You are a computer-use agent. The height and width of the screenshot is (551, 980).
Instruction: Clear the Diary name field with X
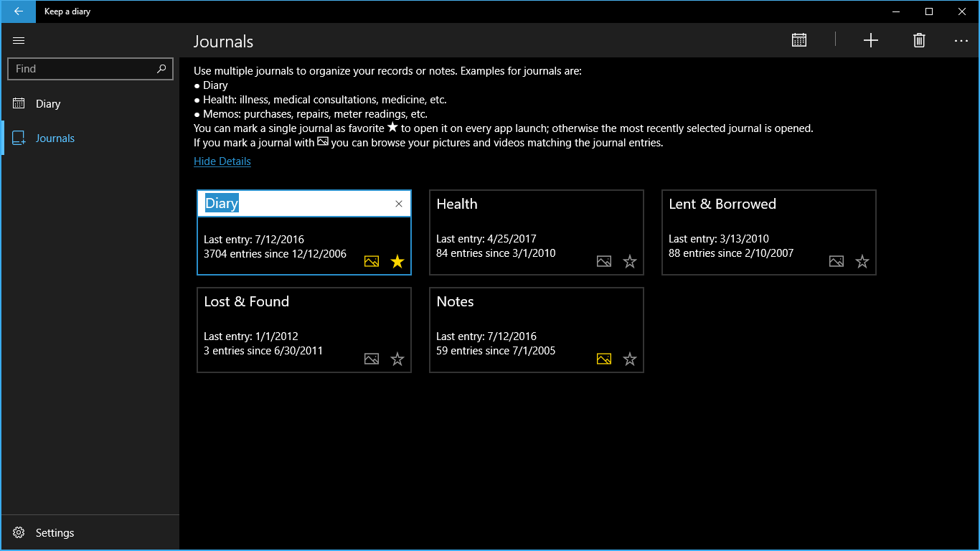(399, 204)
